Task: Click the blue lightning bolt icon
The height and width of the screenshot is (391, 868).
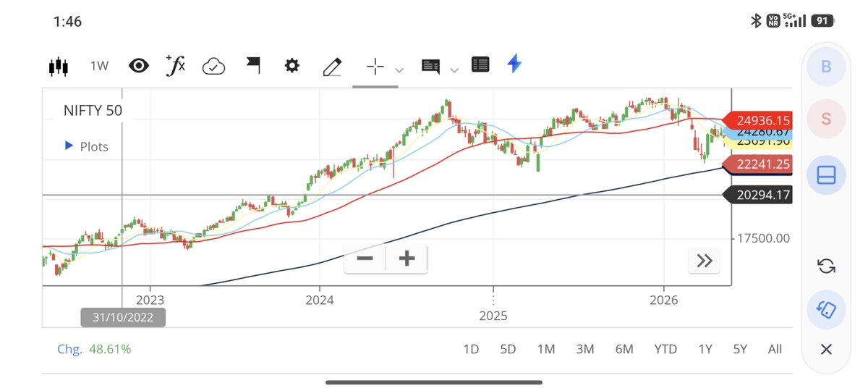Action: (x=514, y=64)
